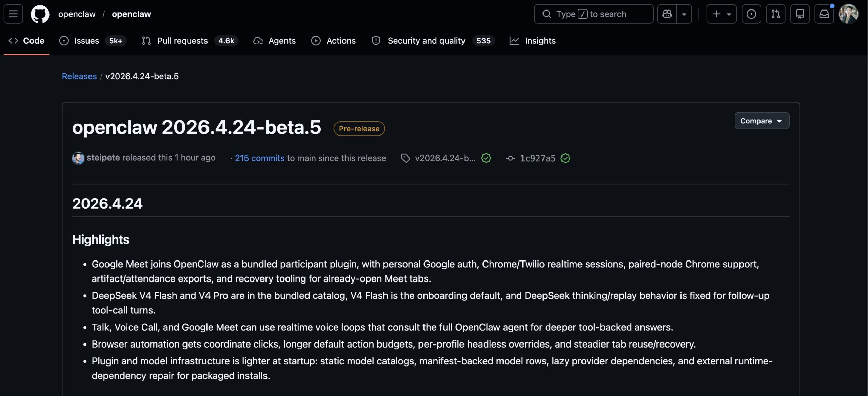
Task: Click the Security count badge 535
Action: 484,41
